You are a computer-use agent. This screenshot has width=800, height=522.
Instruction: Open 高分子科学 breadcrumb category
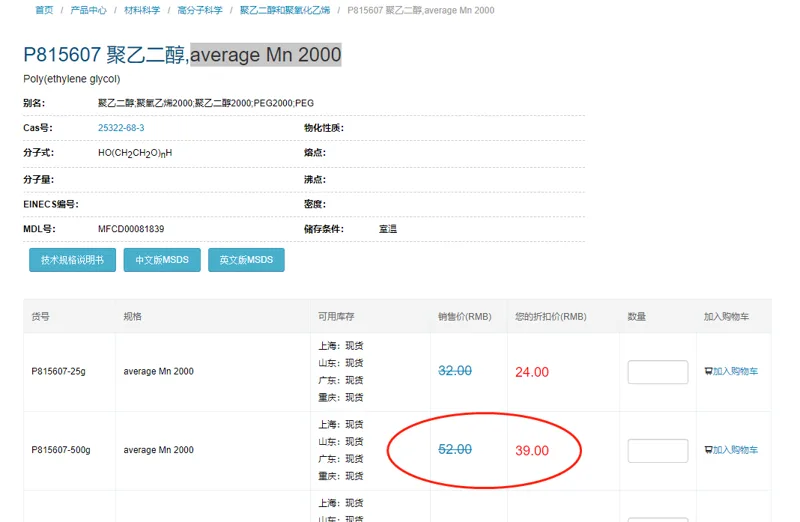[x=200, y=10]
